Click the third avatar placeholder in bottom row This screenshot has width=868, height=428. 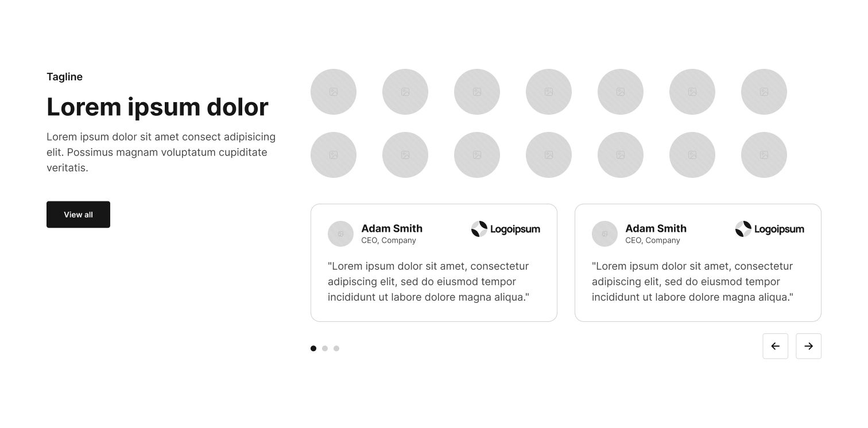[477, 155]
